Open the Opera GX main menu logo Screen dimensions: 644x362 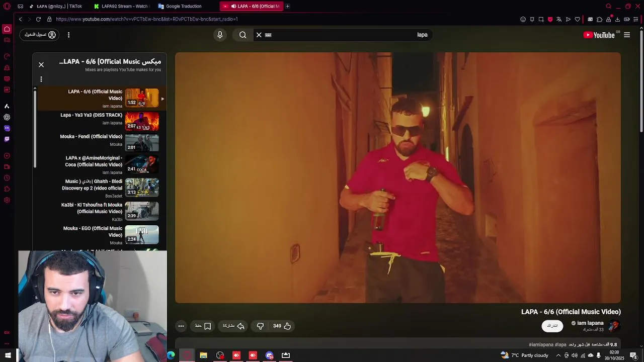[7, 6]
